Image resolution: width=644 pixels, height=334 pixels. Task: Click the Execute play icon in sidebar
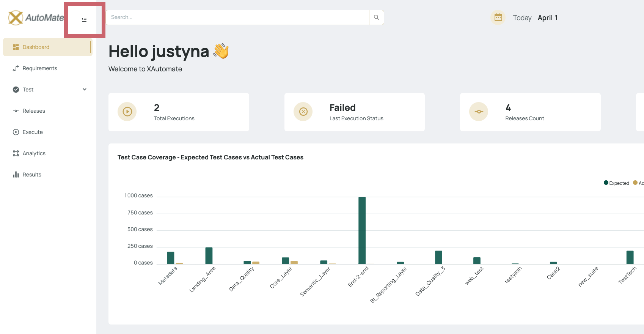tap(16, 132)
